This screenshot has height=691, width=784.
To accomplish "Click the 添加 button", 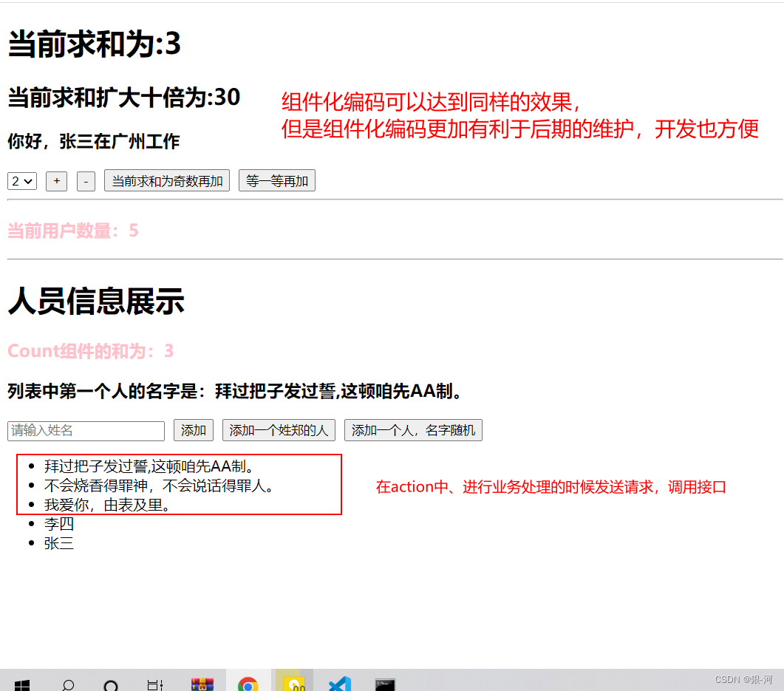I will tap(194, 430).
